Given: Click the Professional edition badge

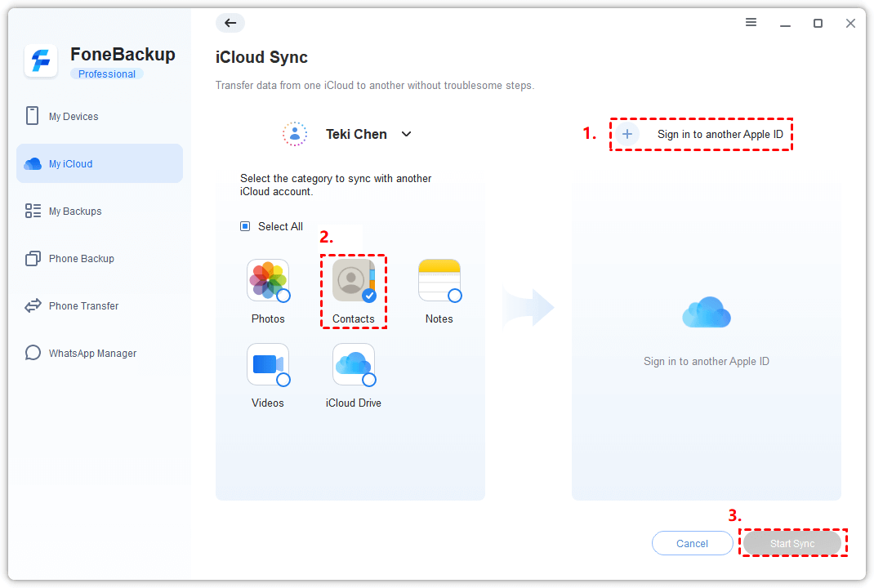Looking at the screenshot, I should [x=106, y=74].
